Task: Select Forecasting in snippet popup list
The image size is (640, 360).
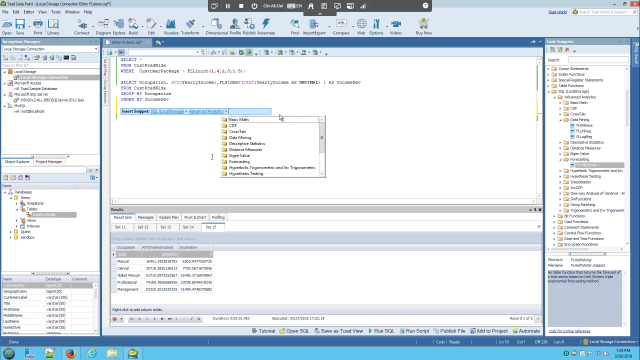Action: [239, 162]
